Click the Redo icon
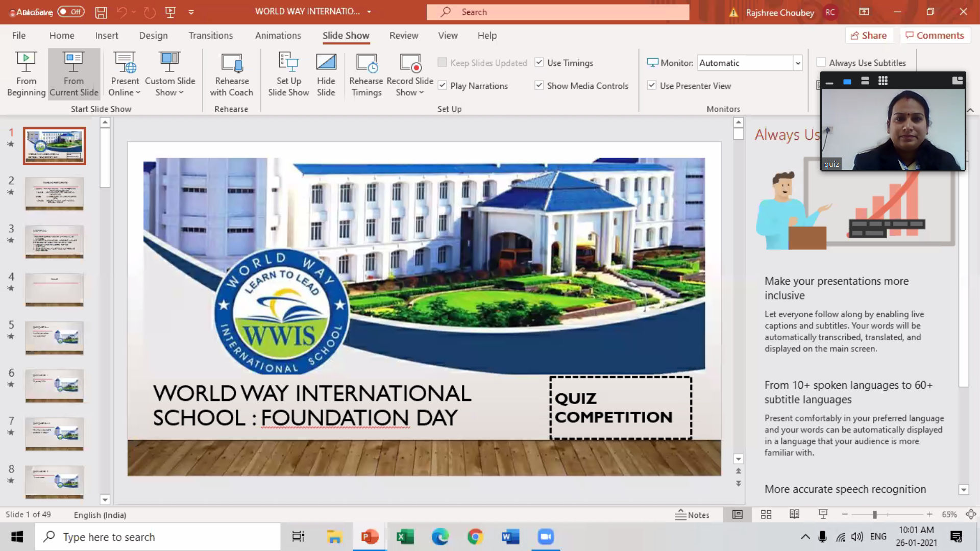 pyautogui.click(x=150, y=12)
